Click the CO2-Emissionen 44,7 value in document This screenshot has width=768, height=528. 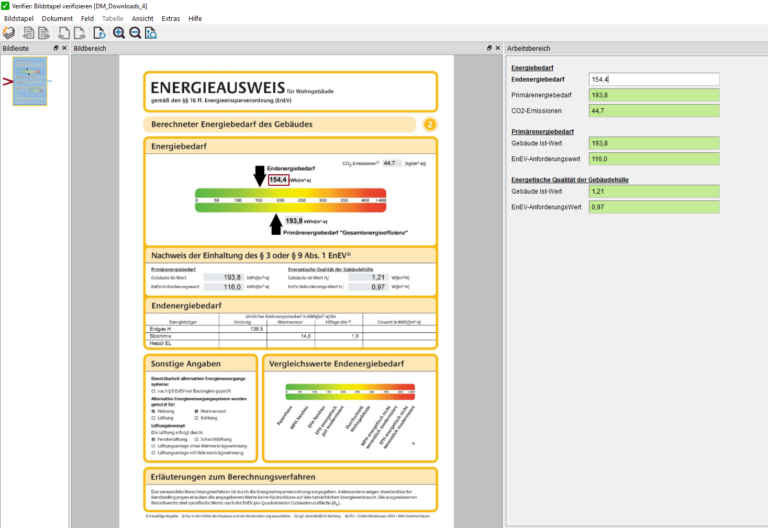point(389,163)
